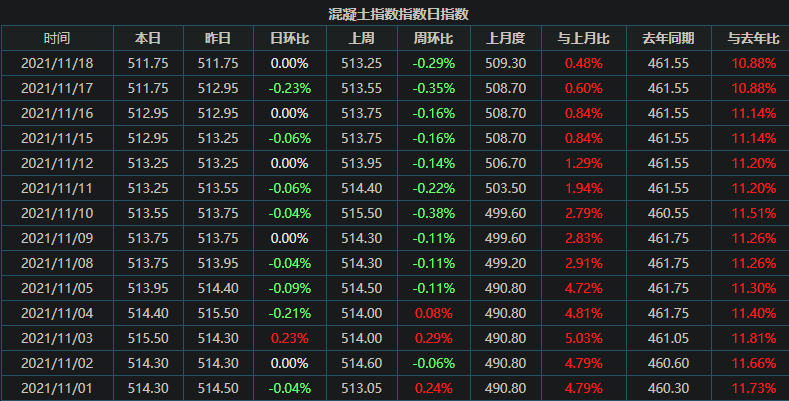The image size is (789, 401).
Task: Click the 与上月比 column header
Action: (x=583, y=38)
